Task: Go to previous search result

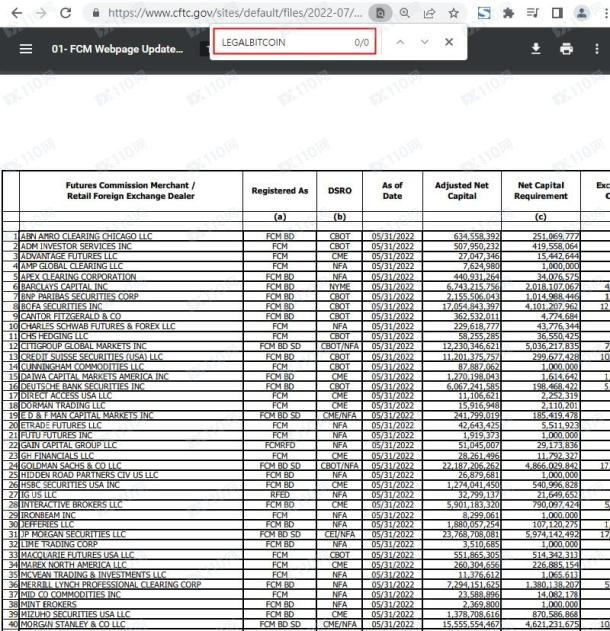Action: [400, 42]
